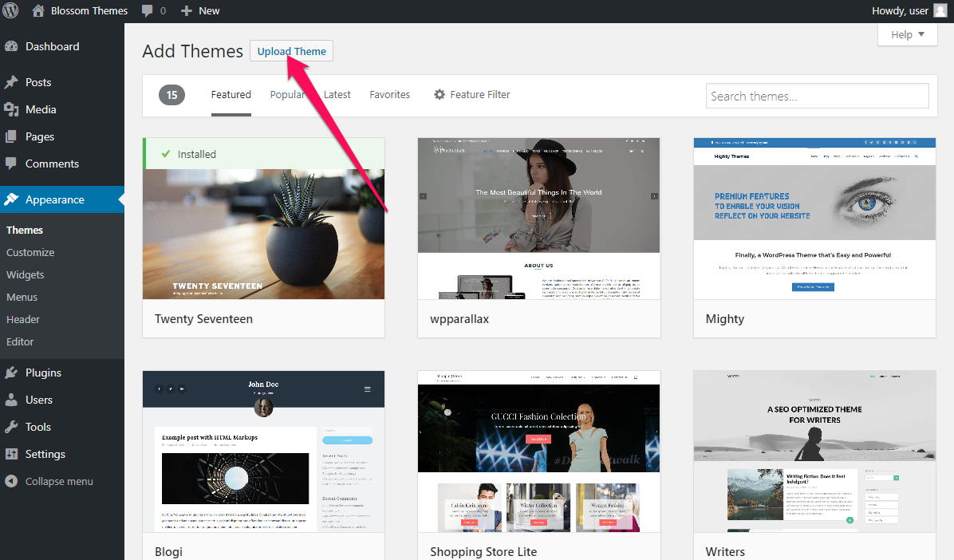This screenshot has height=560, width=954.
Task: Open Customize submenu item
Action: click(30, 253)
